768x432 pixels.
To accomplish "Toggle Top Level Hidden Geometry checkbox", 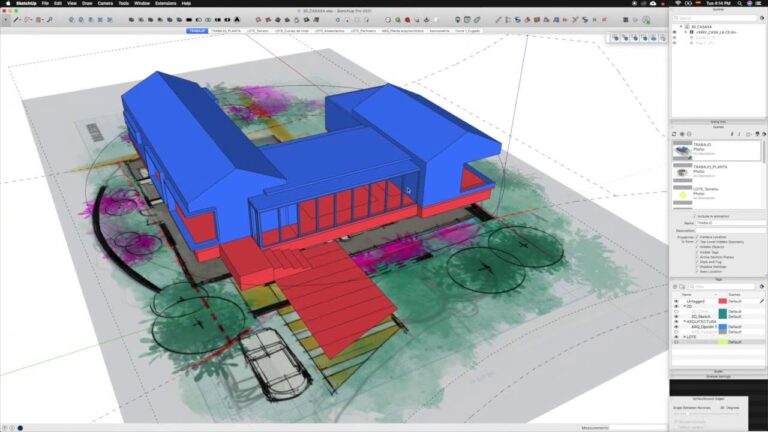I will pos(697,241).
